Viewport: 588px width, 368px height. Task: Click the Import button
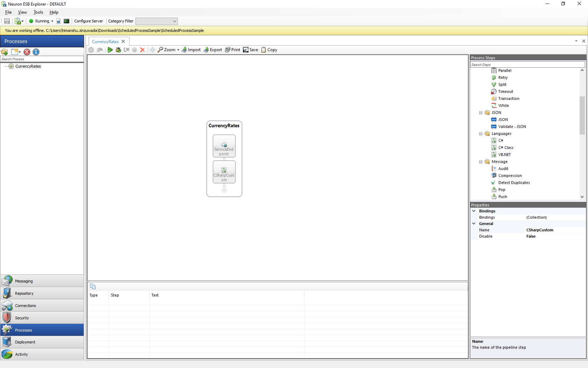[x=191, y=50]
